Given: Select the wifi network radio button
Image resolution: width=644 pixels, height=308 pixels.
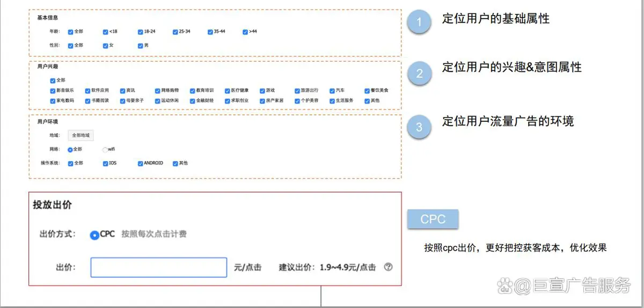Looking at the screenshot, I should [105, 149].
